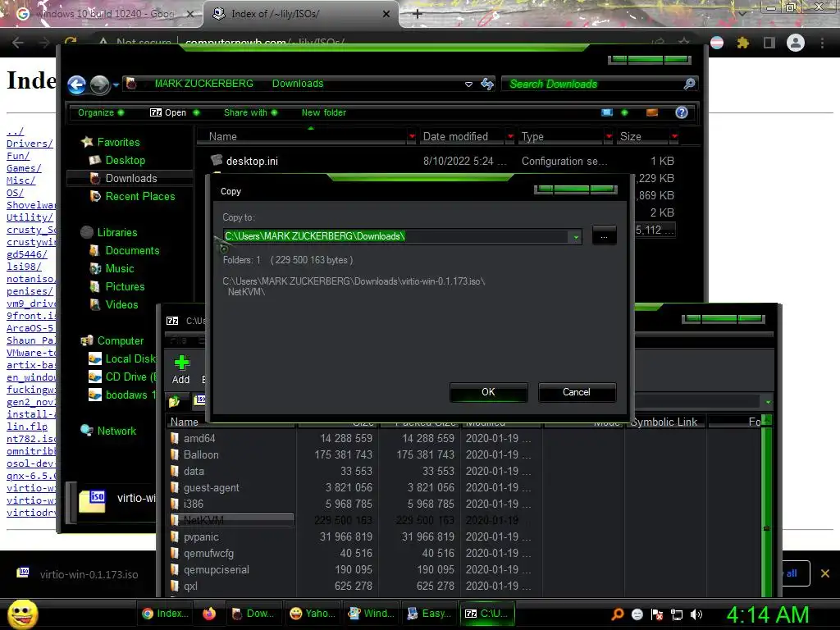Click Cancel in the Copy dialog
This screenshot has height=630, width=840.
(577, 392)
